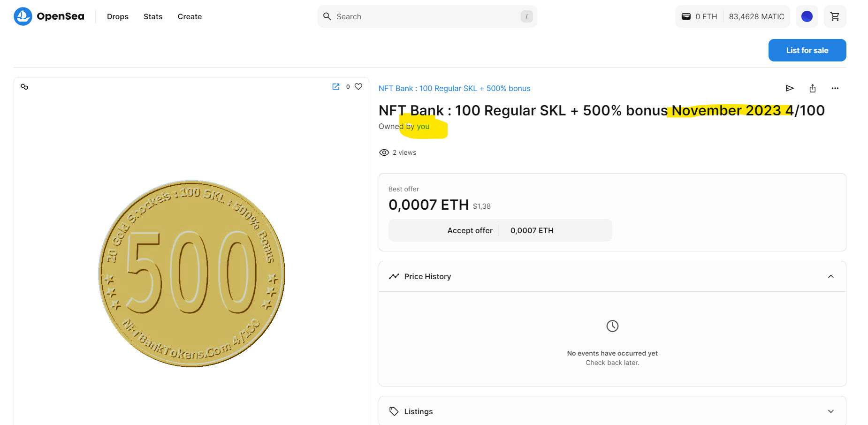
Task: Click the "you" owner link
Action: click(x=423, y=126)
